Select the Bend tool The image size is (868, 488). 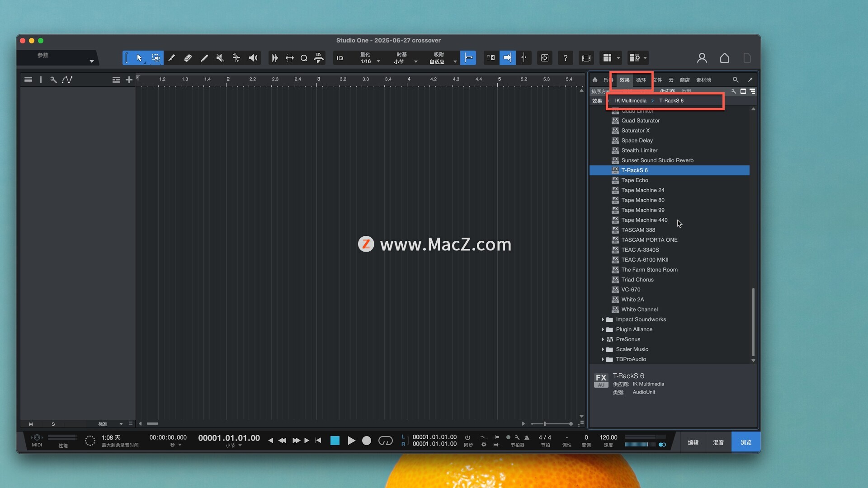click(x=236, y=58)
